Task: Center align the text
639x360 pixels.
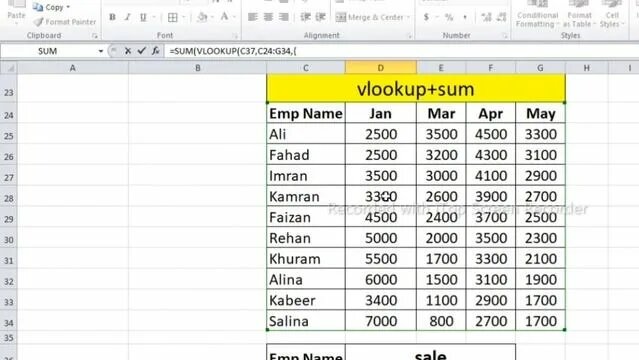Action: (268, 17)
